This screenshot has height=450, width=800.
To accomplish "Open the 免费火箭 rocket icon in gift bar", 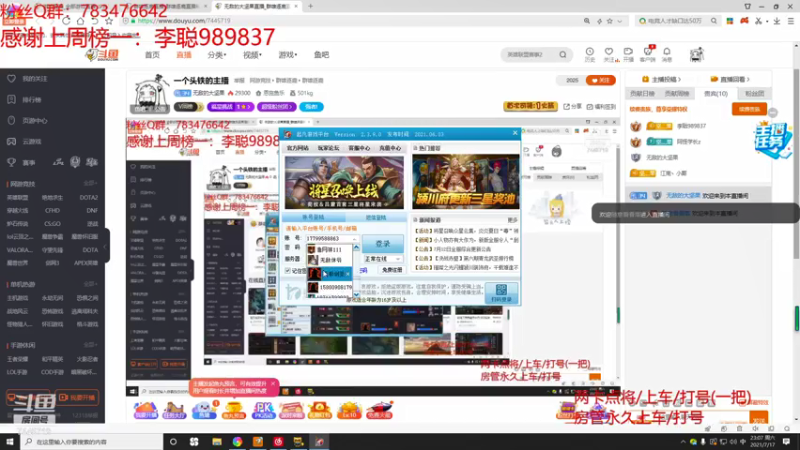I will click(x=379, y=410).
